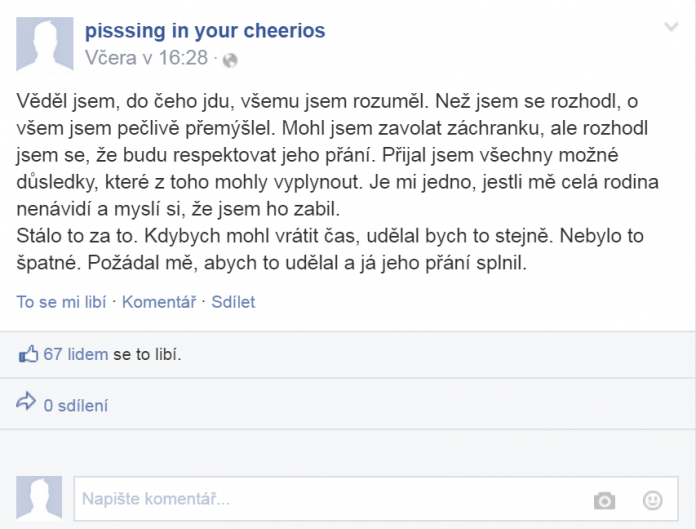
Task: Share the post using "Sdílet"
Action: pos(233,300)
